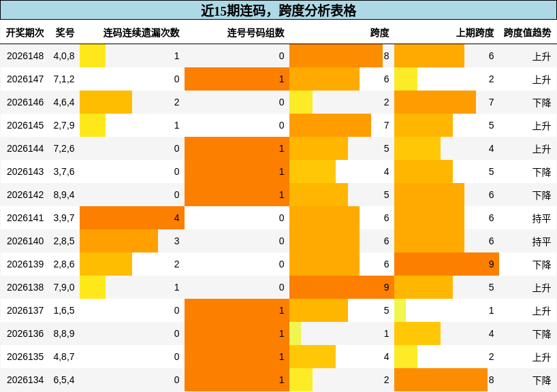Click trend 上升 in row 2026135
Image resolution: width=557 pixels, height=392 pixels.
[541, 357]
